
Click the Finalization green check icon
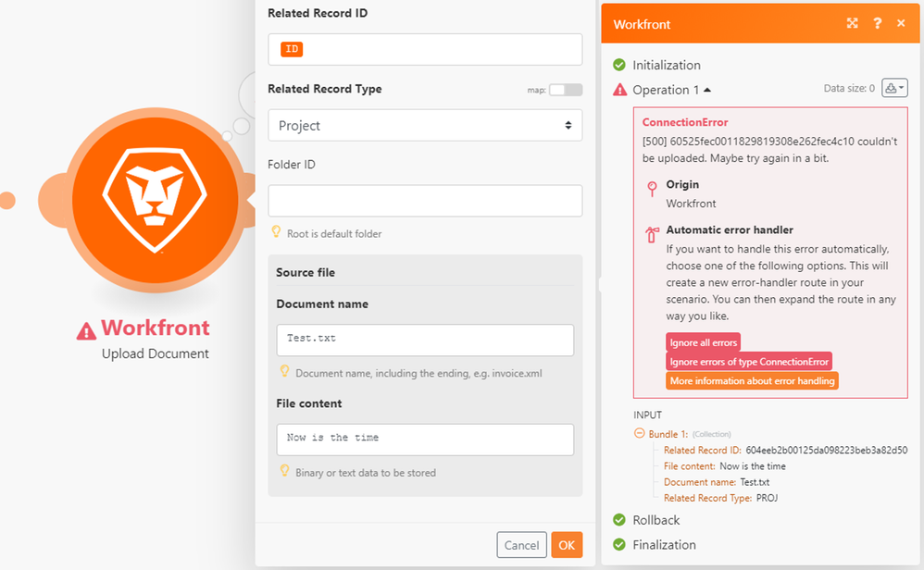[619, 545]
